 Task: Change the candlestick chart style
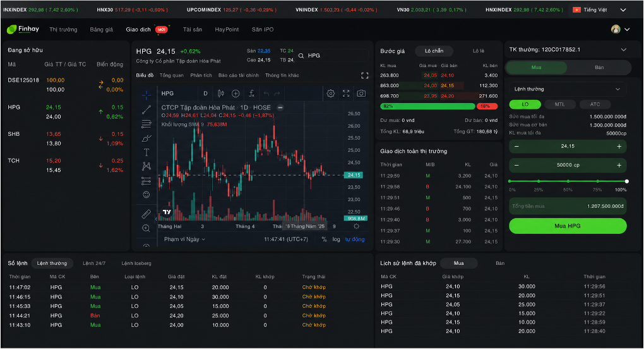221,94
